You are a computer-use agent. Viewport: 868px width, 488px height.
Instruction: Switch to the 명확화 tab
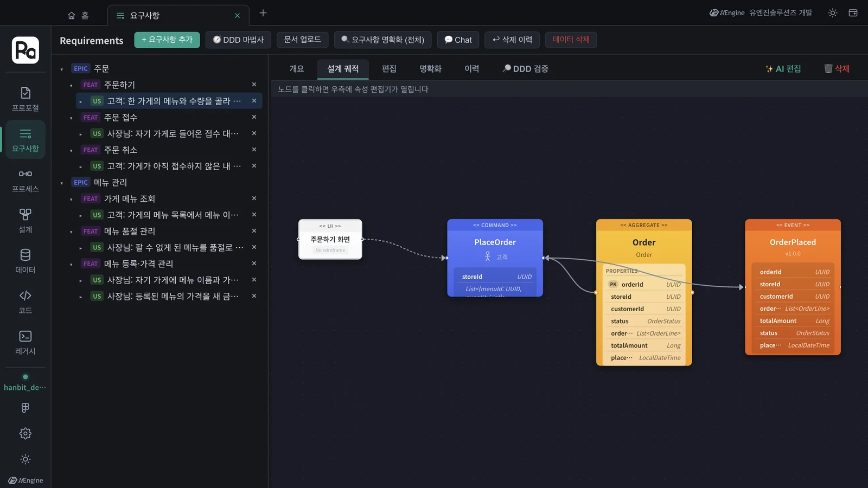coord(430,69)
